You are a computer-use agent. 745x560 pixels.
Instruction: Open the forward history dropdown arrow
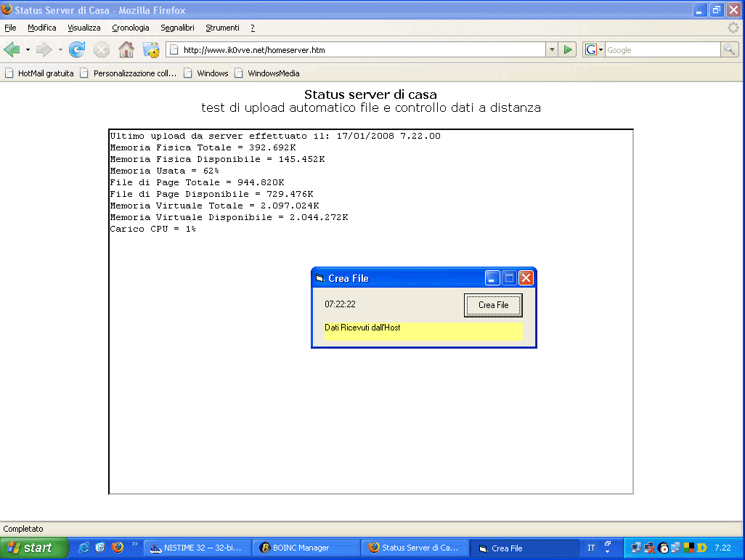[x=60, y=49]
